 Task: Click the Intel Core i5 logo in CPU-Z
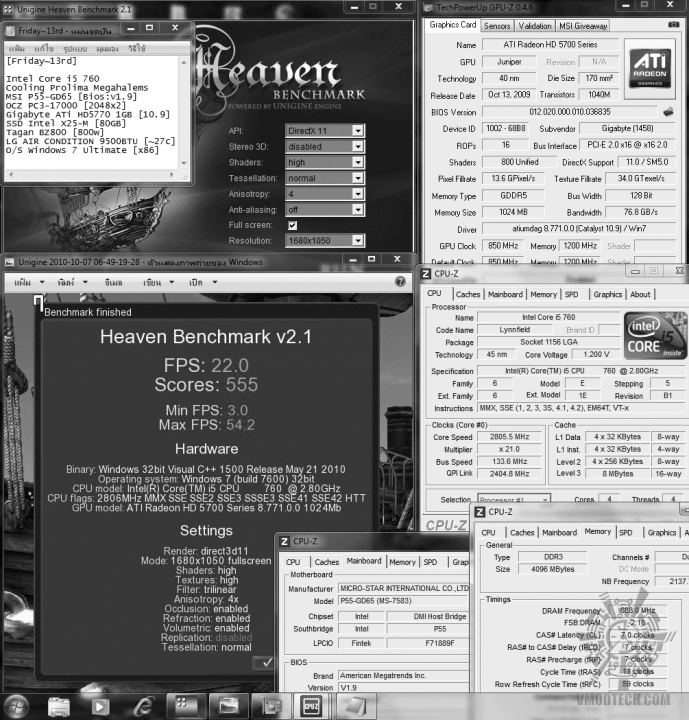pyautogui.click(x=655, y=336)
